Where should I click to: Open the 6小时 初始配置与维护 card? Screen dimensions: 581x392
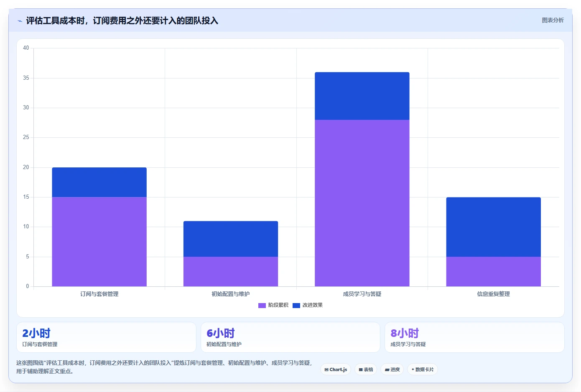[x=290, y=337]
